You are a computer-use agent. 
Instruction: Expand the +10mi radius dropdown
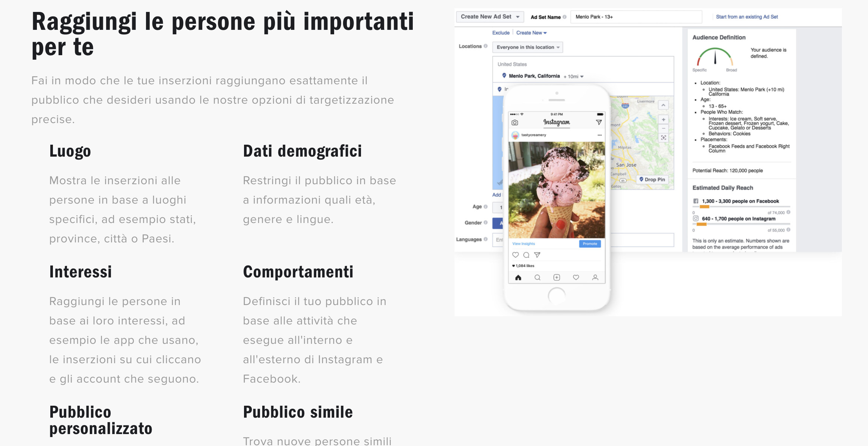573,76
